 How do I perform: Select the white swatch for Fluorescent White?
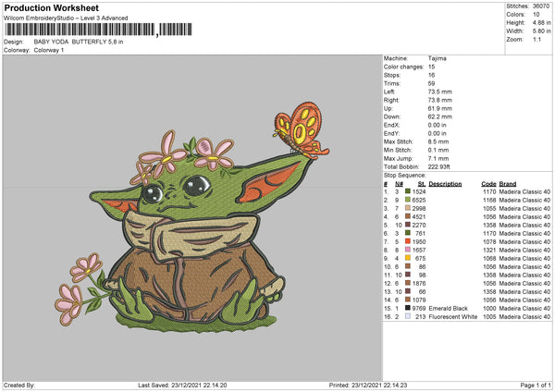pos(408,316)
